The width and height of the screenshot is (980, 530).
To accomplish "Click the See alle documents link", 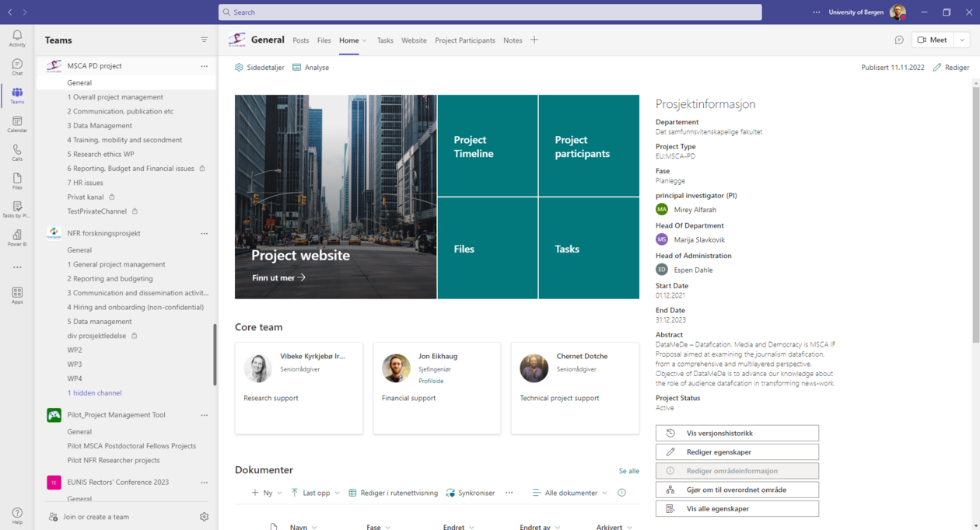I will tap(628, 471).
